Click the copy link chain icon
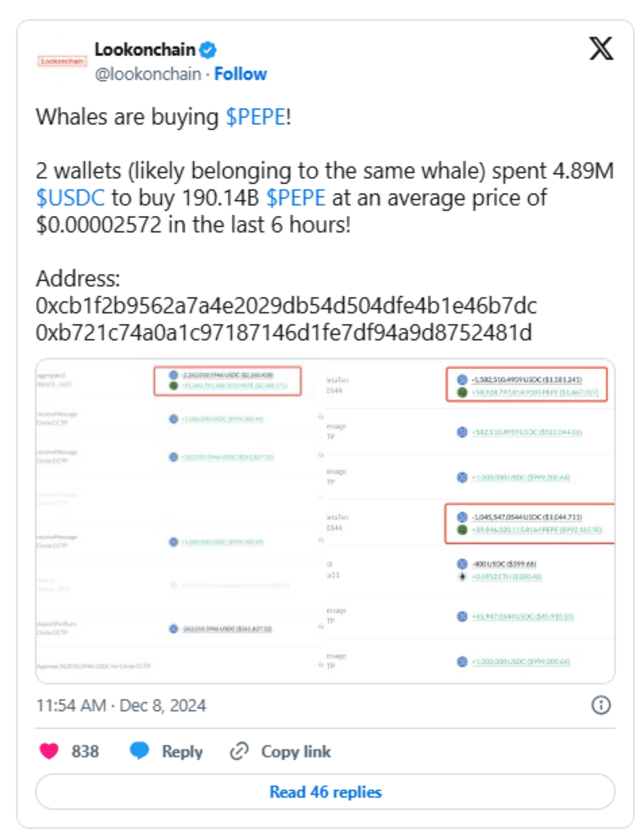The width and height of the screenshot is (640, 840). [x=239, y=751]
